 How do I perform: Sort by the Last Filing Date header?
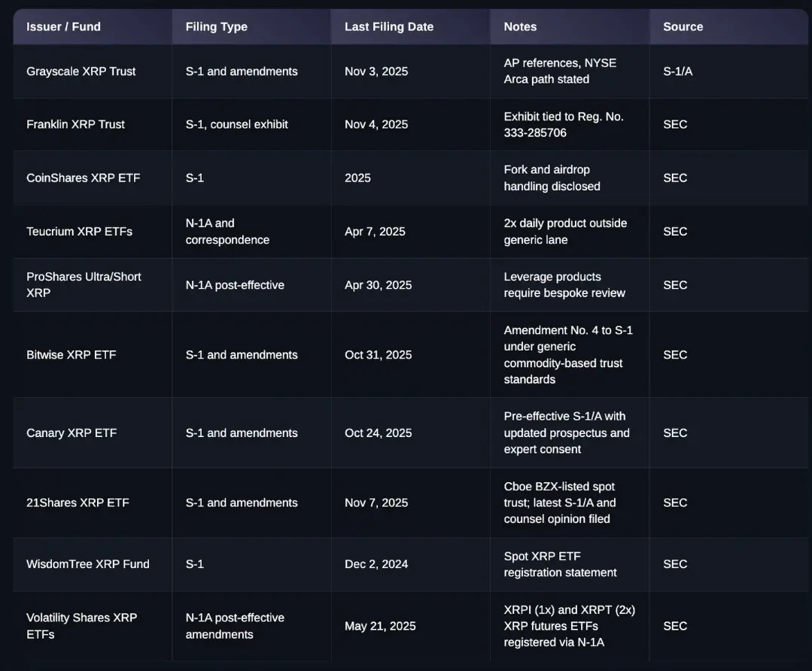click(x=388, y=27)
